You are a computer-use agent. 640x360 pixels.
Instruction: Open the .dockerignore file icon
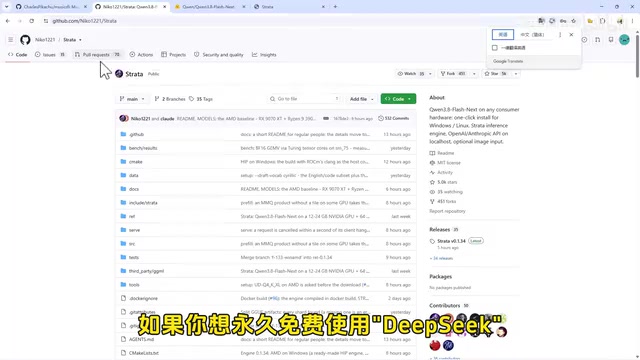(x=123, y=298)
